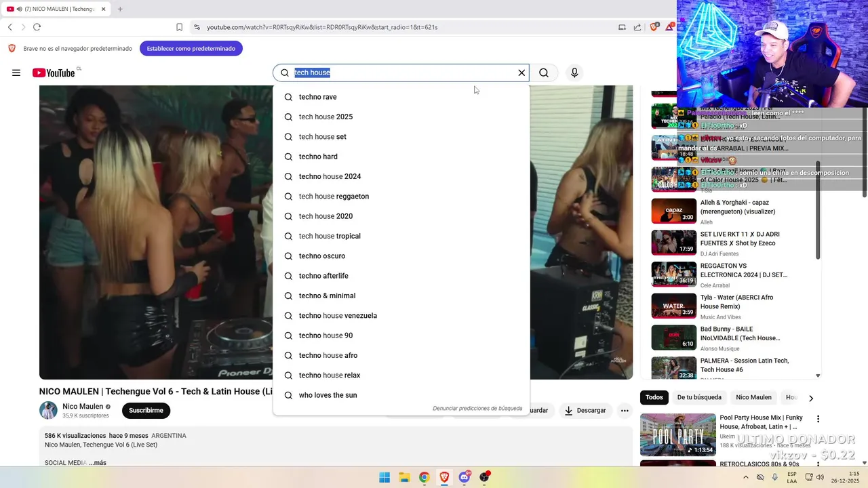The height and width of the screenshot is (488, 868).
Task: Select the 'techno house afro' suggestion
Action: [x=401, y=355]
